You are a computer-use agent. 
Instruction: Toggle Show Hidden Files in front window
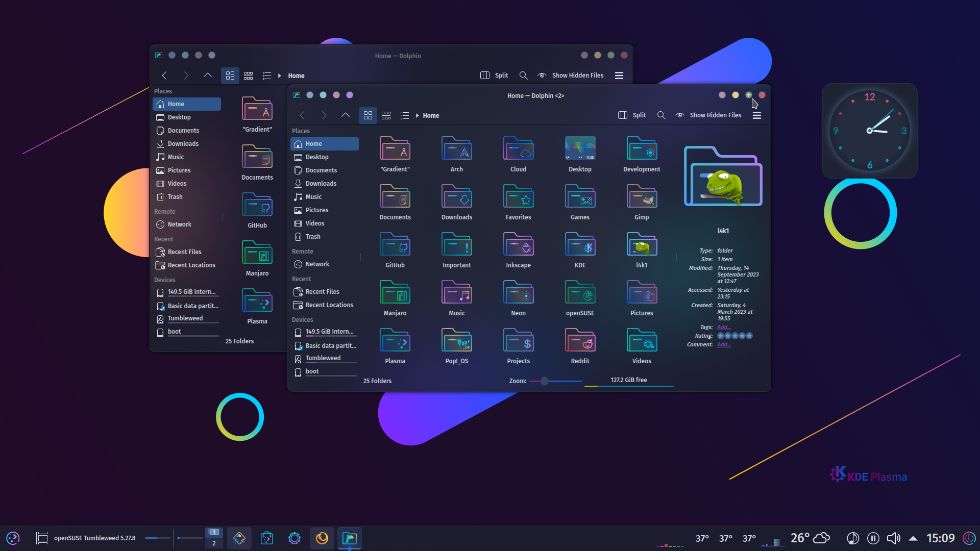708,115
